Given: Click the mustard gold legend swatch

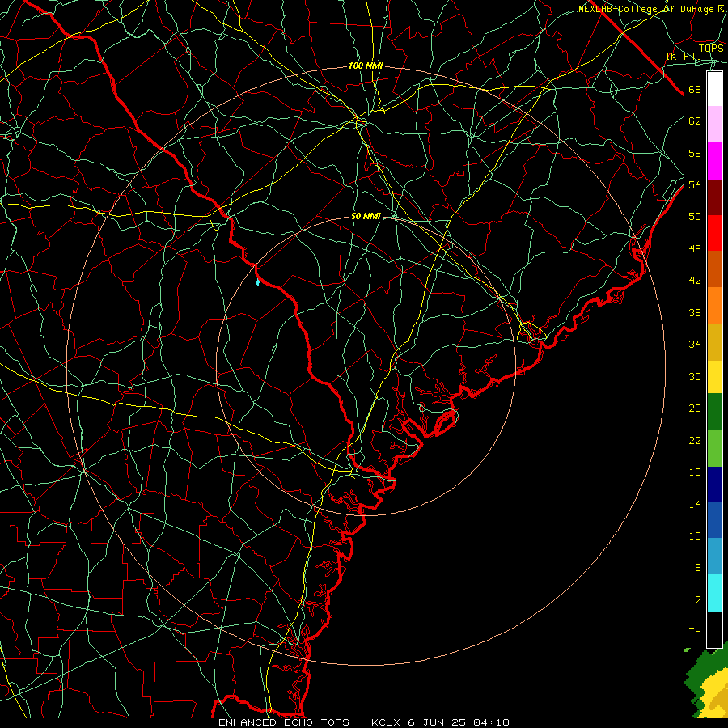Looking at the screenshot, I should coord(714,342).
